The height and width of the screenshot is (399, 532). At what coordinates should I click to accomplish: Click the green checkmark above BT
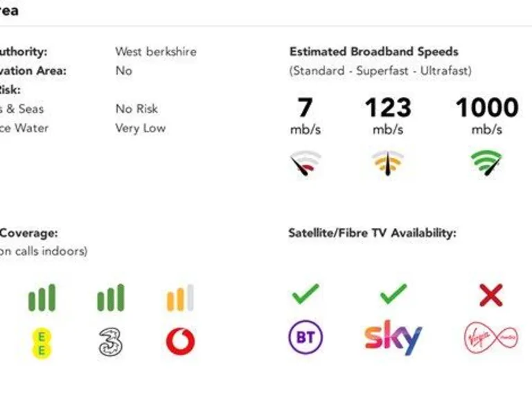click(x=305, y=294)
